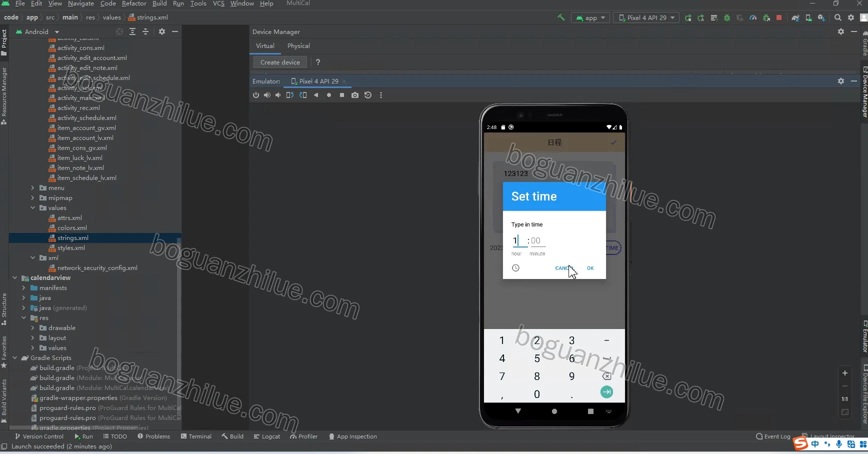Click the emulator volume up icon
868x454 pixels.
pyautogui.click(x=267, y=95)
